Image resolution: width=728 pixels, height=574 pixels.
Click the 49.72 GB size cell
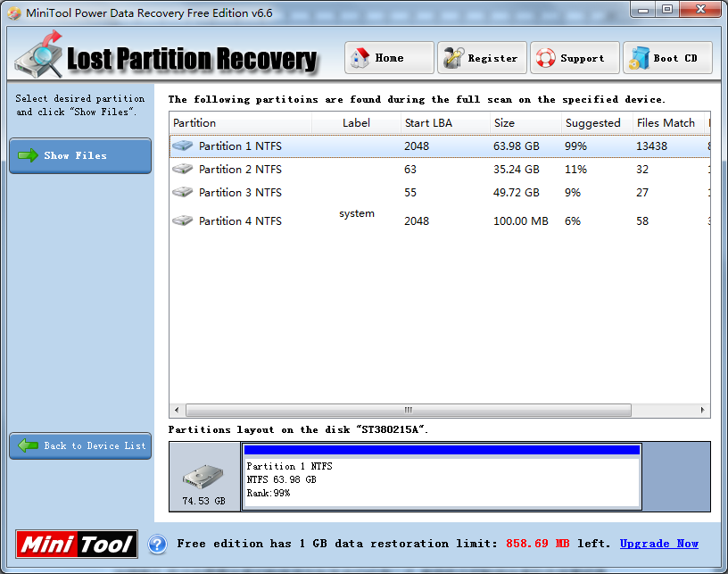coord(517,192)
